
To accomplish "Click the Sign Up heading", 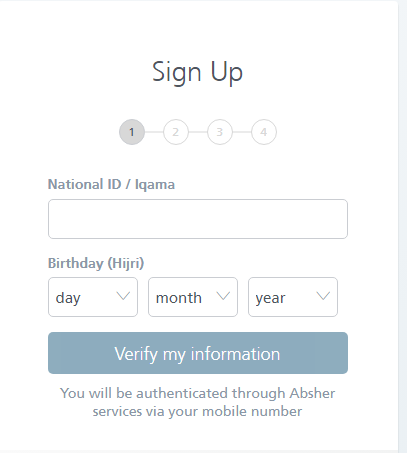I will (x=197, y=72).
